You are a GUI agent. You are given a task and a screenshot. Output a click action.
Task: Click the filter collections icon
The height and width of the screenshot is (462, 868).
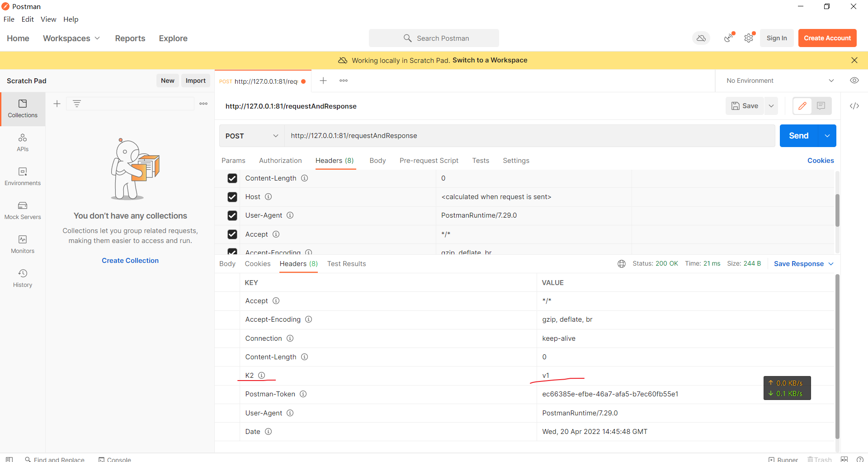tap(77, 104)
